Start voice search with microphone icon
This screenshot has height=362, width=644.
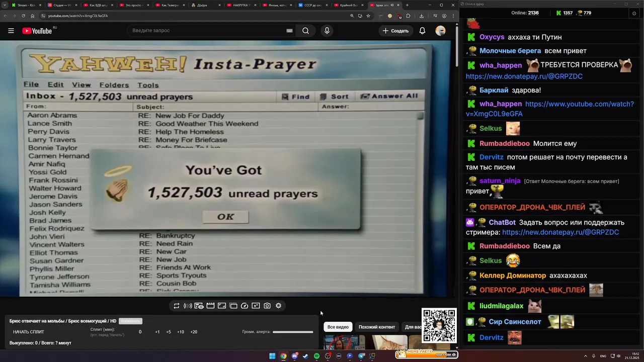tap(327, 31)
